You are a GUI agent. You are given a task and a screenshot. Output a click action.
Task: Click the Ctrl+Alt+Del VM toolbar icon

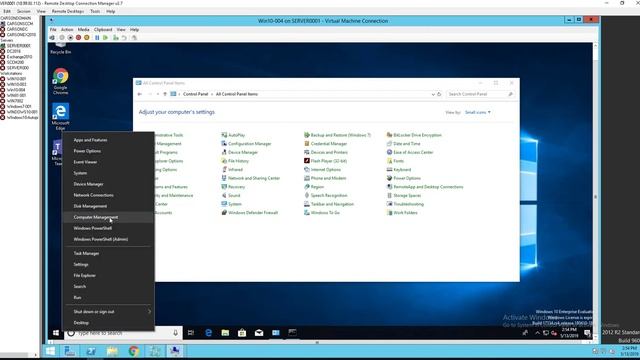[52, 38]
